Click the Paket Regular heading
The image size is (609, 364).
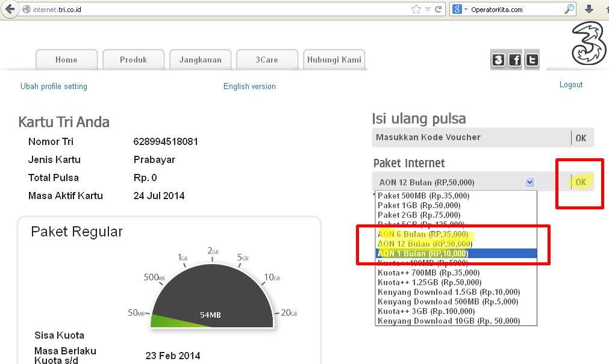[77, 232]
